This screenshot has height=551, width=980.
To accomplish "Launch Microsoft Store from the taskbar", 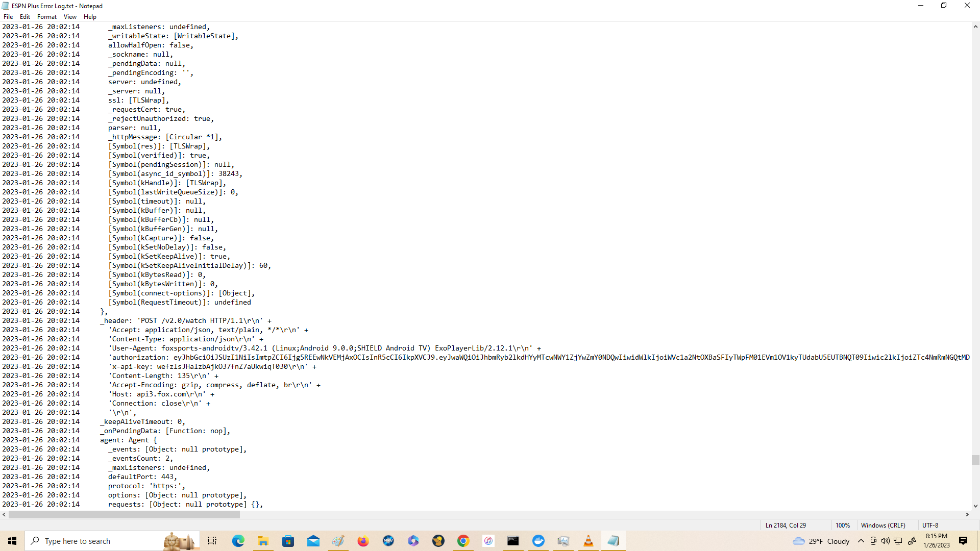I will tap(288, 541).
